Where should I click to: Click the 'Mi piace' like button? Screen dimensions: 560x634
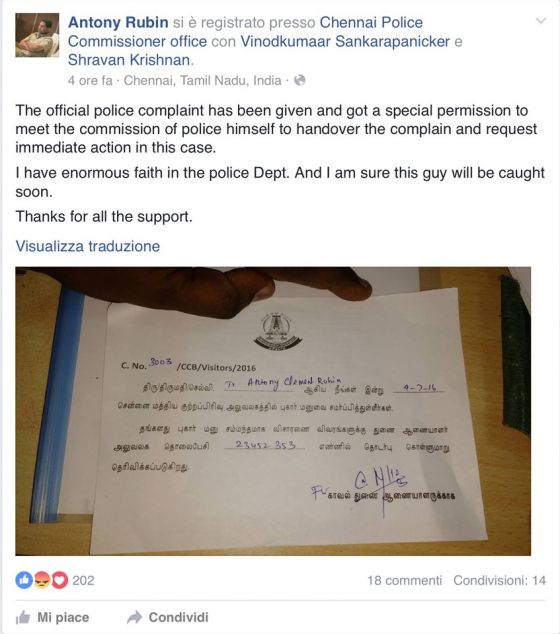pyautogui.click(x=52, y=617)
